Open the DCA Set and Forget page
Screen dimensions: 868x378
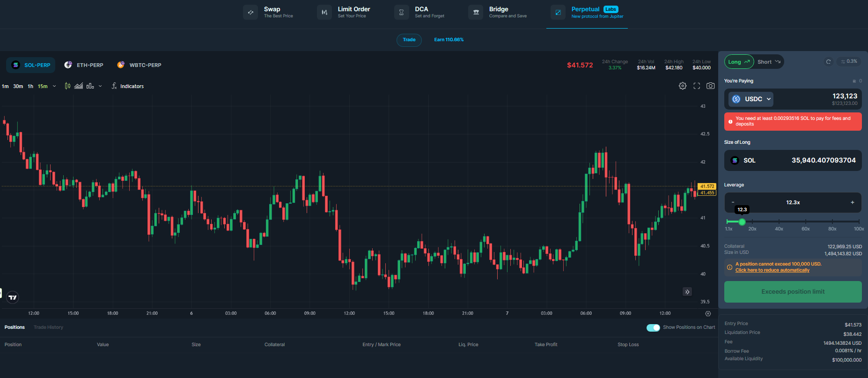tap(420, 12)
